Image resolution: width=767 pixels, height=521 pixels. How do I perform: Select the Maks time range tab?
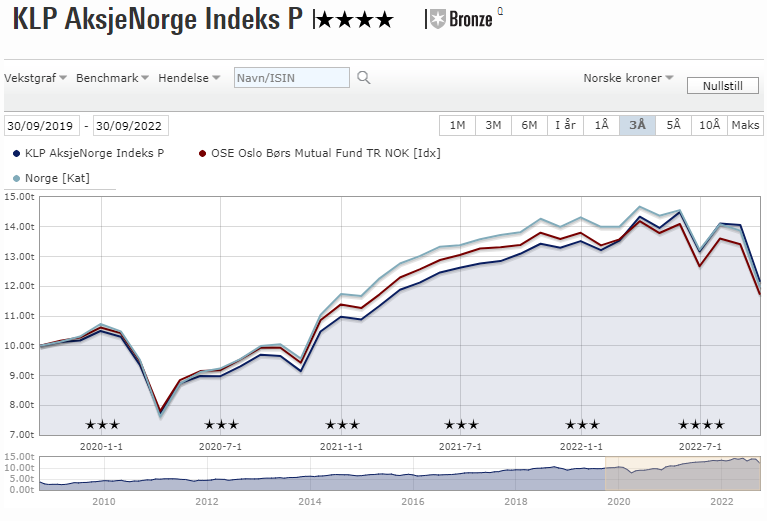[745, 125]
